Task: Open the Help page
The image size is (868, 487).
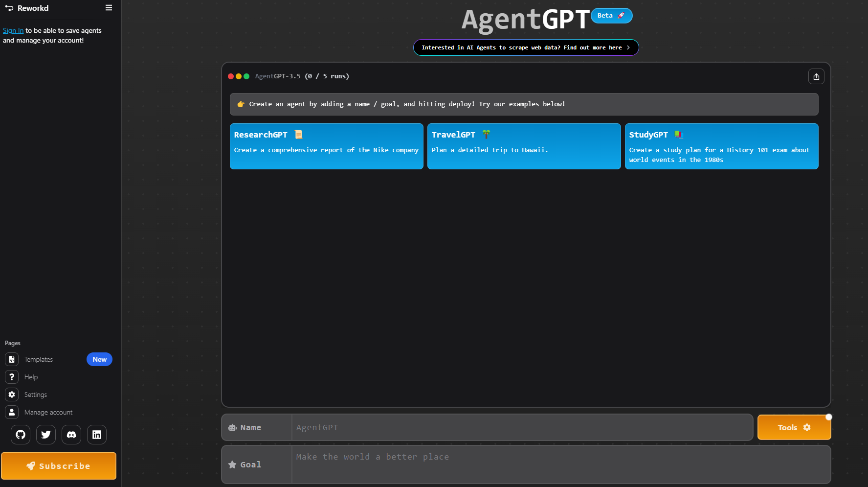Action: (31, 377)
